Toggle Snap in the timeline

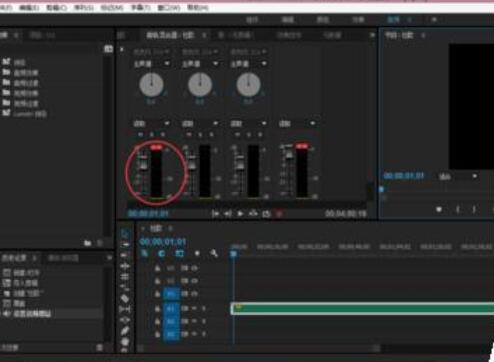click(162, 253)
